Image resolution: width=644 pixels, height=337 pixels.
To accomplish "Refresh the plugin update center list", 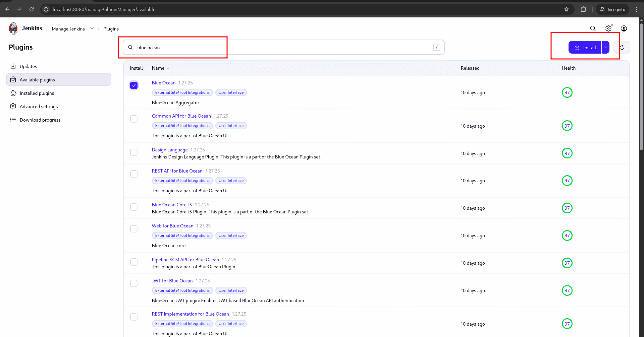I will [622, 47].
